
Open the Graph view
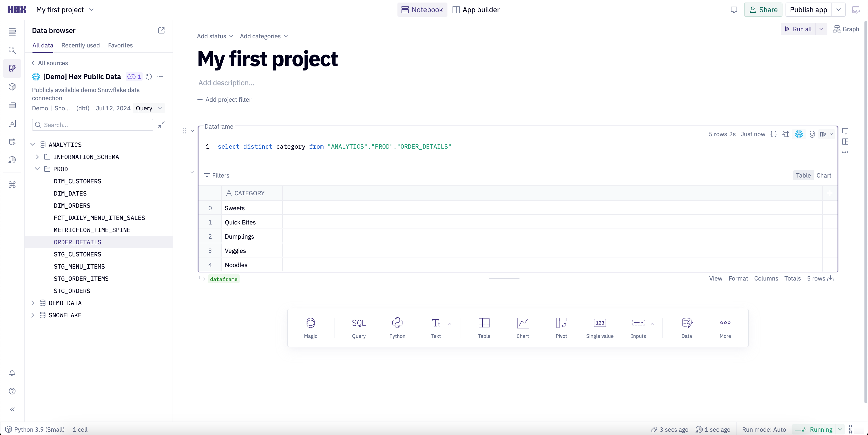click(x=846, y=29)
